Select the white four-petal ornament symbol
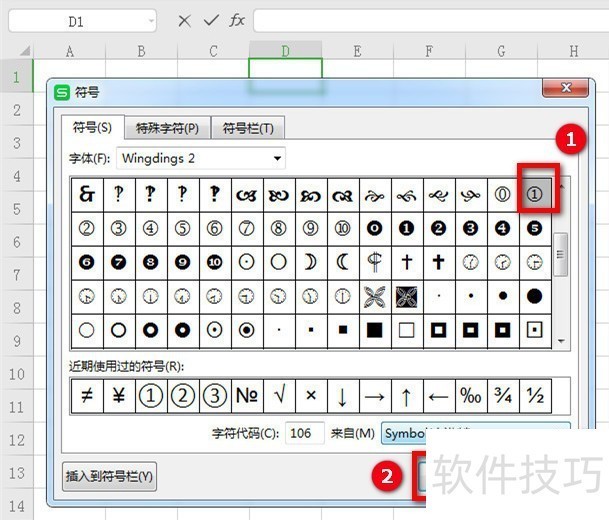 374,297
